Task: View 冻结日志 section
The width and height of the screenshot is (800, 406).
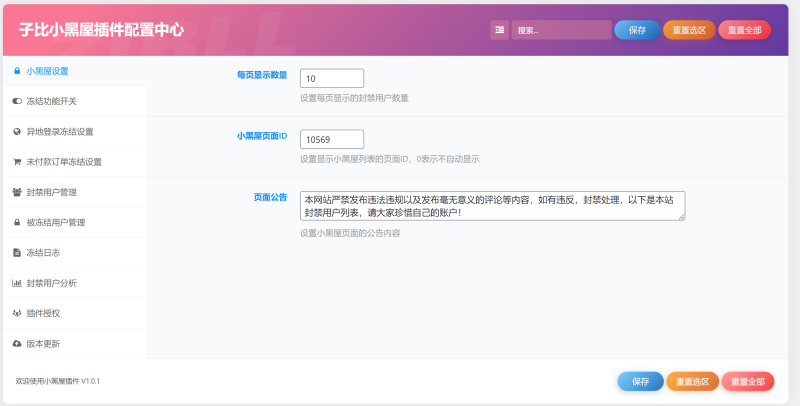Action: click(x=75, y=252)
